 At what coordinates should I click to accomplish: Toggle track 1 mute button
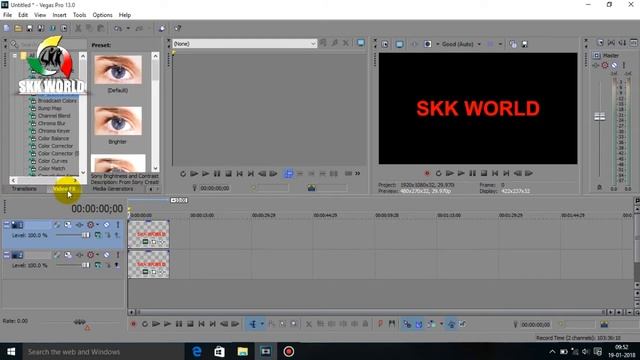106,224
